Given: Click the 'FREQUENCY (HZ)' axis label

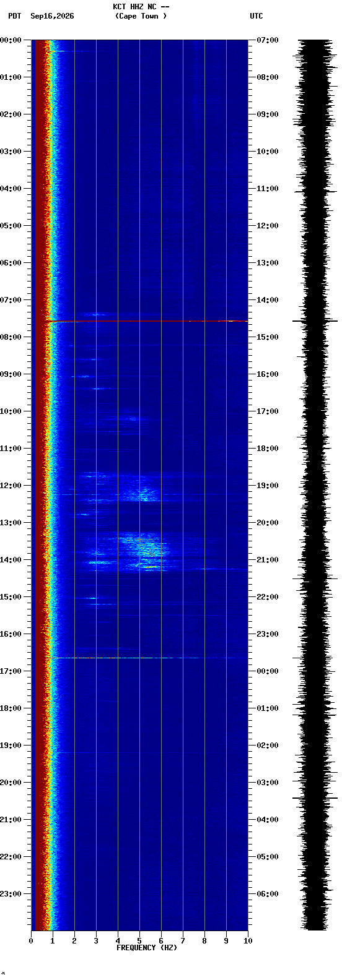Looking at the screenshot, I should coord(147,948).
